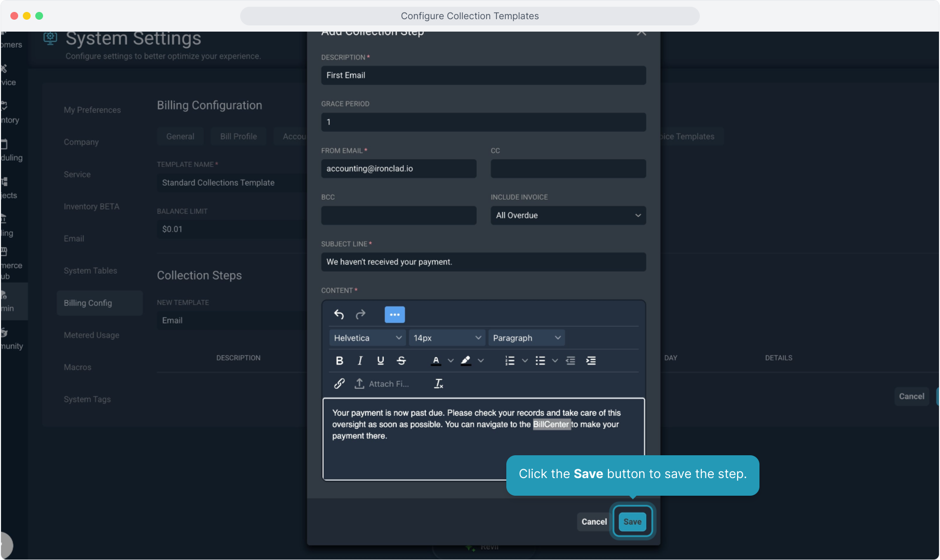The width and height of the screenshot is (940, 560).
Task: Click the undo arrow in editor
Action: pyautogui.click(x=339, y=314)
